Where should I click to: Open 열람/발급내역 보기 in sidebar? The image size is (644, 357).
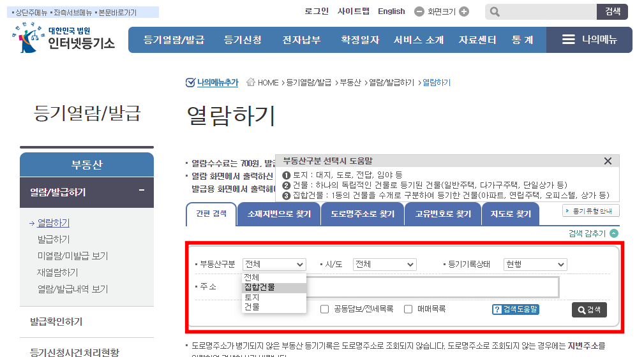pyautogui.click(x=73, y=289)
